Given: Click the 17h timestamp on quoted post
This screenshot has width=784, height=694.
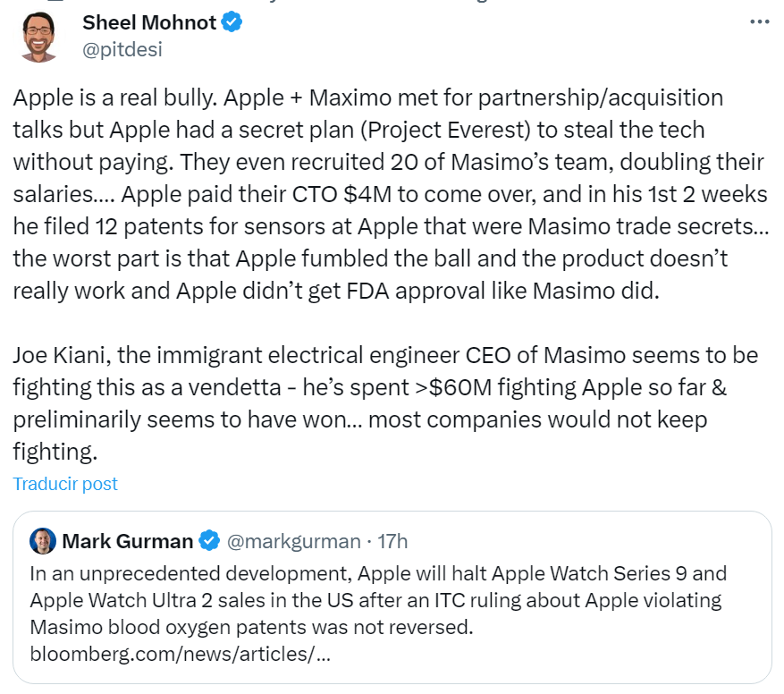Looking at the screenshot, I should (x=392, y=541).
